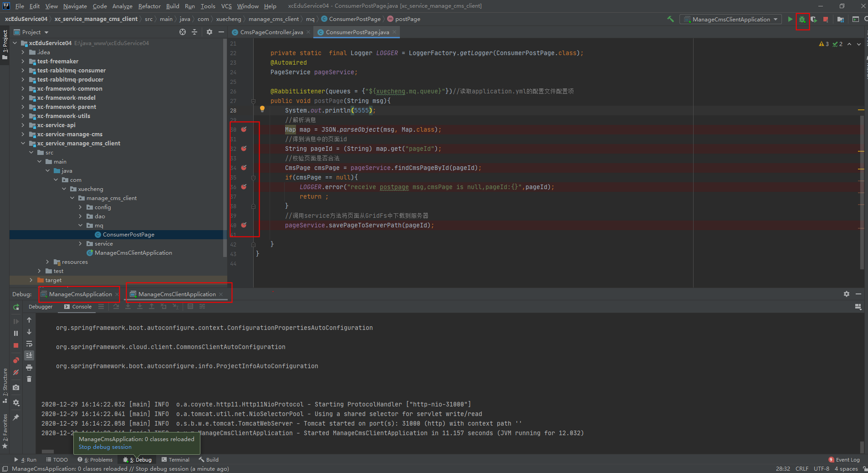868x473 pixels.
Task: Click the View Breakpoints red circles icon
Action: point(15,360)
